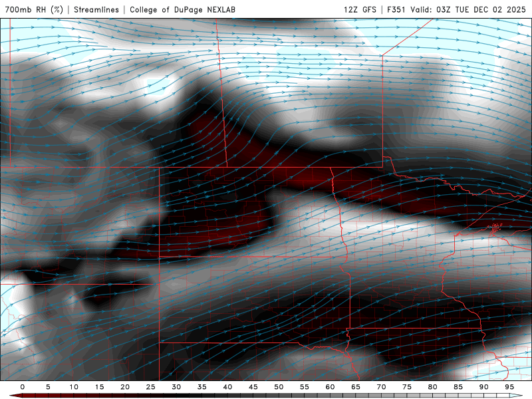This screenshot has width=532, height=399.
Task: Select the "50" colorbar tick label
Action: pos(279,387)
